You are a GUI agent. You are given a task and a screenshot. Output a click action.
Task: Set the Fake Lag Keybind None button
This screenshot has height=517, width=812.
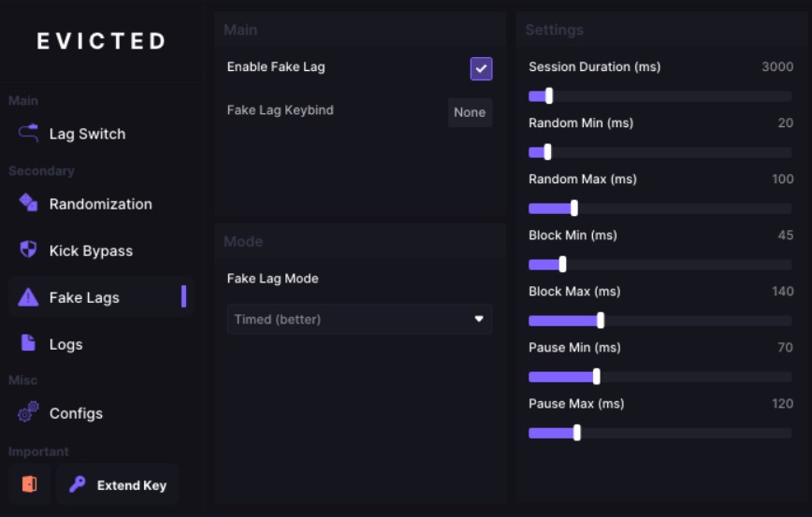470,112
